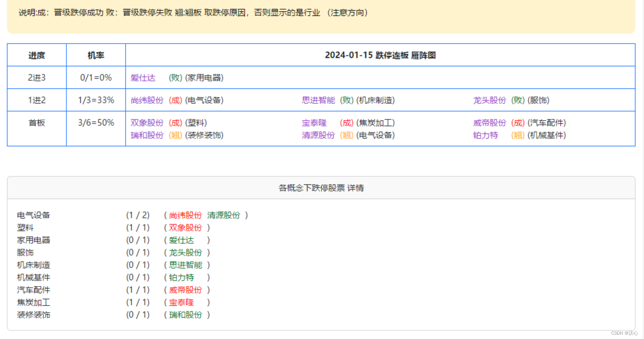
Task: Click 尚纬股份 in the 1进2 row
Action: click(x=147, y=100)
